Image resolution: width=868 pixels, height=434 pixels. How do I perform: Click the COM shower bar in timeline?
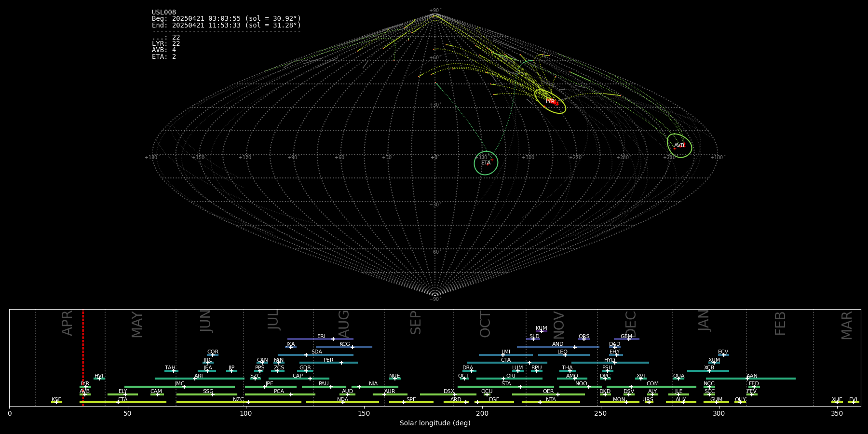[651, 386]
